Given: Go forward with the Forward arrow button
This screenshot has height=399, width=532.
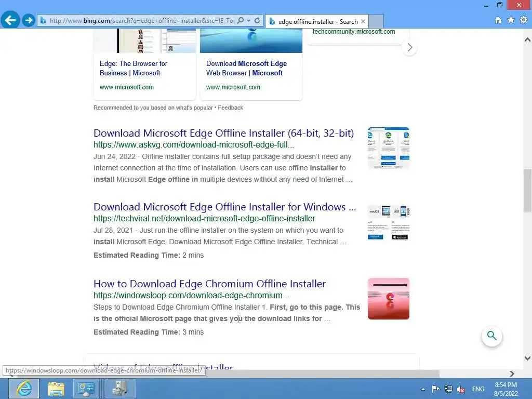Looking at the screenshot, I should pyautogui.click(x=29, y=20).
